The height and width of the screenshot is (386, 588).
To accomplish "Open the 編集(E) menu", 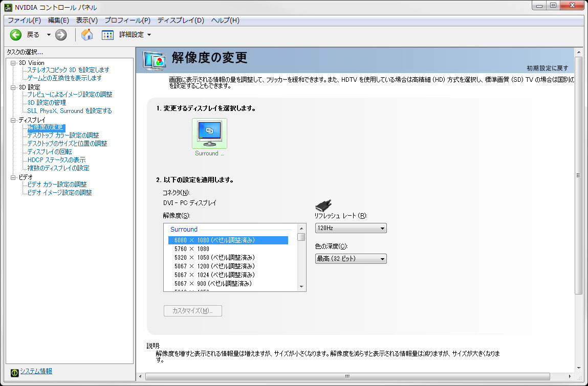I will pyautogui.click(x=58, y=20).
